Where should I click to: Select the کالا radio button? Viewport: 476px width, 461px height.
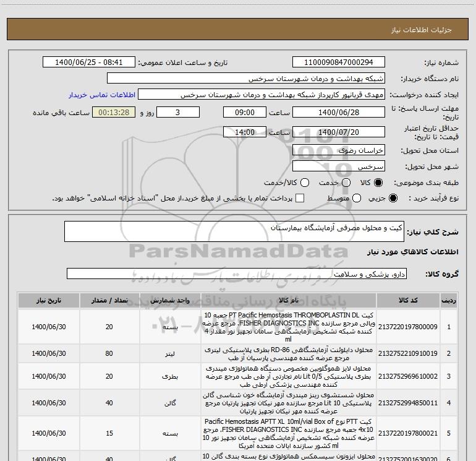click(378, 183)
